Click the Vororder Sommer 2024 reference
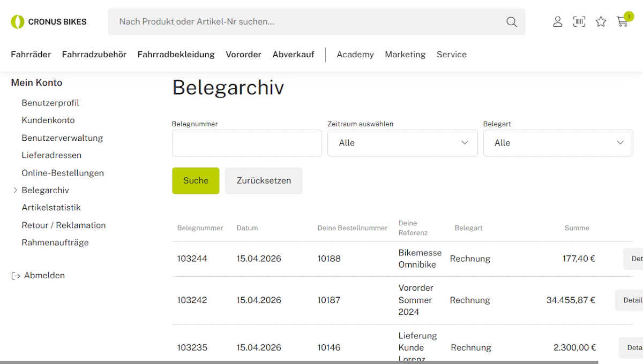Screen dimensions: 643x364 (x=416, y=300)
